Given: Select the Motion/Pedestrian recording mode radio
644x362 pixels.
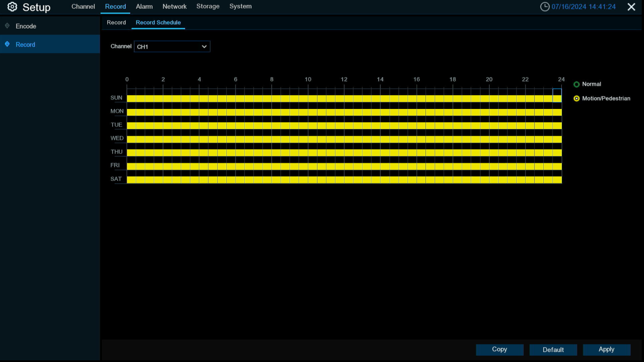Looking at the screenshot, I should (576, 98).
